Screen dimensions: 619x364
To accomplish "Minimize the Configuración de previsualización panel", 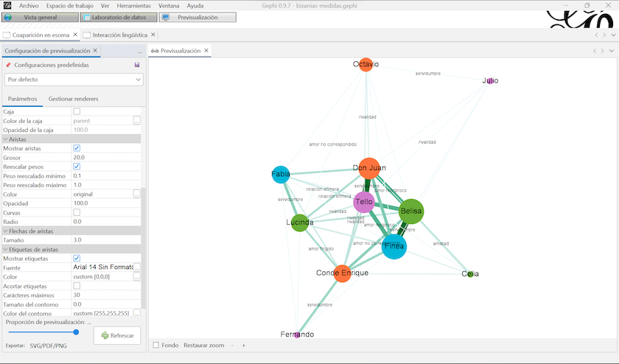I will click(139, 52).
